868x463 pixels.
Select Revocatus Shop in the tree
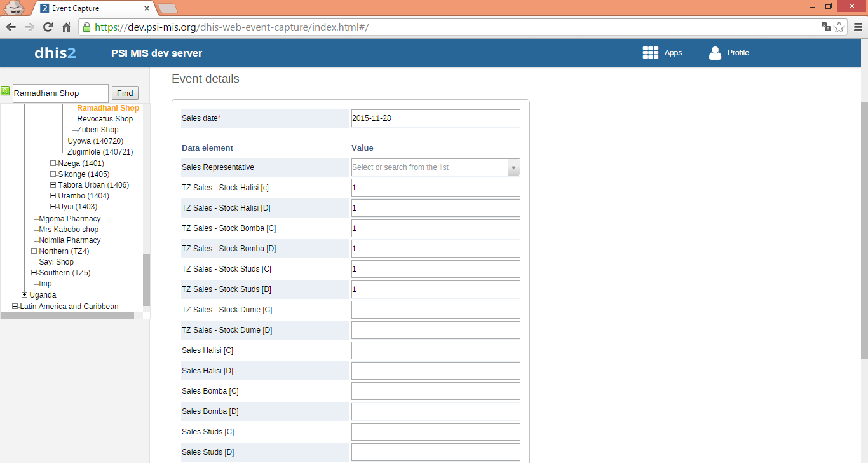pos(105,119)
